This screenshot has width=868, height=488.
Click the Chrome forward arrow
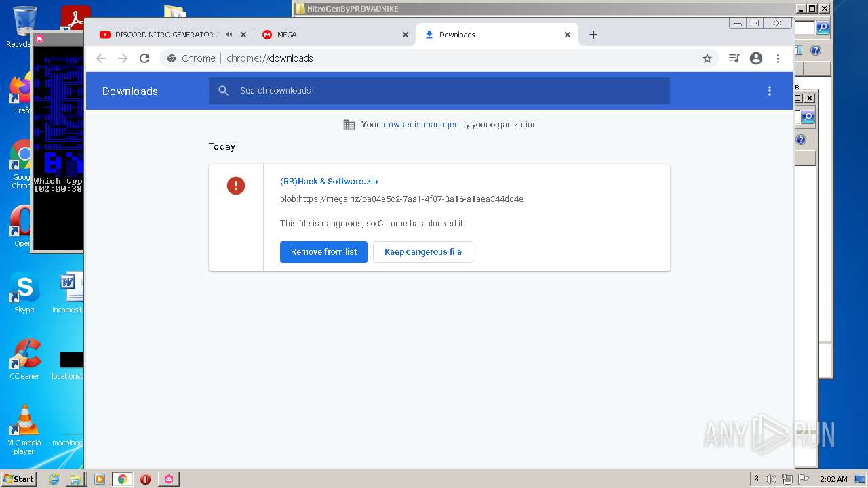click(x=123, y=58)
